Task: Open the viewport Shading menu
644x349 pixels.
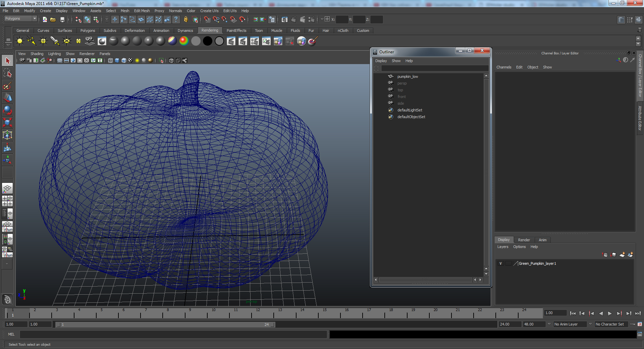Action: click(37, 54)
